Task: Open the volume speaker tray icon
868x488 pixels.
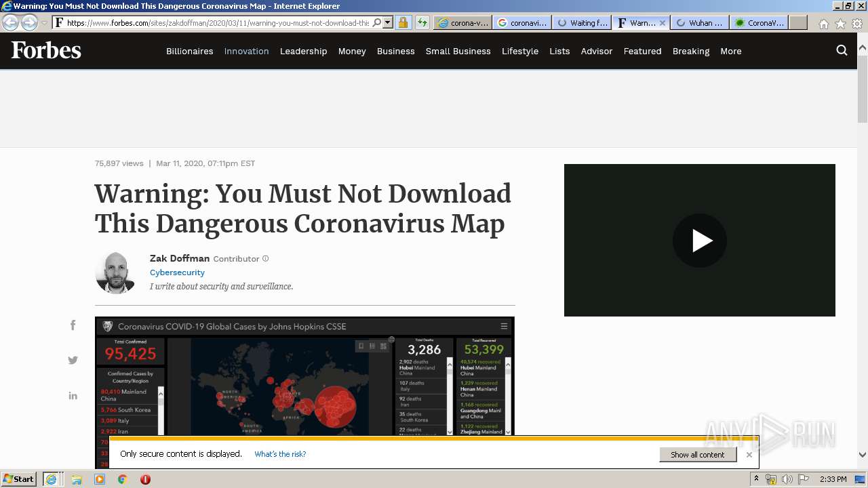Action: point(787,479)
